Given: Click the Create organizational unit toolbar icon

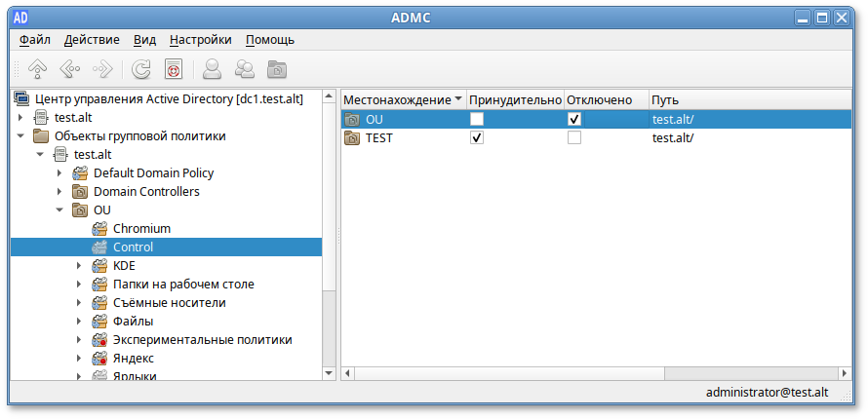Looking at the screenshot, I should tap(277, 69).
